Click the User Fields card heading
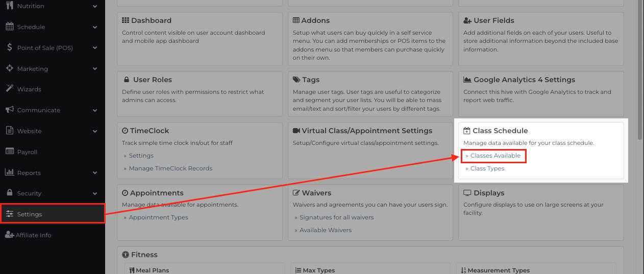Viewport: 644px width, 274px height. coord(493,20)
